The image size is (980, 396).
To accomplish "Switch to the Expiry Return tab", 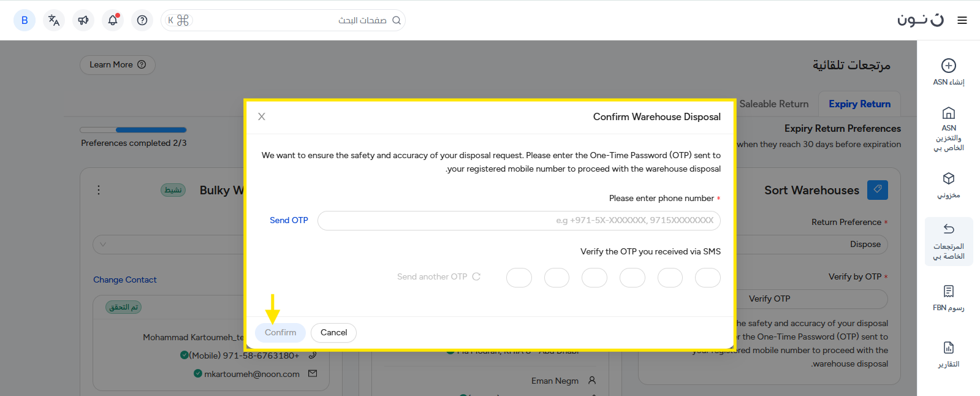I will [859, 104].
